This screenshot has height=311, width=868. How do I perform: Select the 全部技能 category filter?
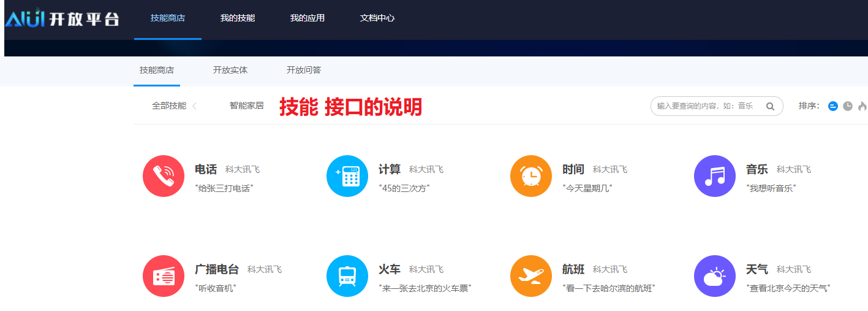[x=169, y=106]
